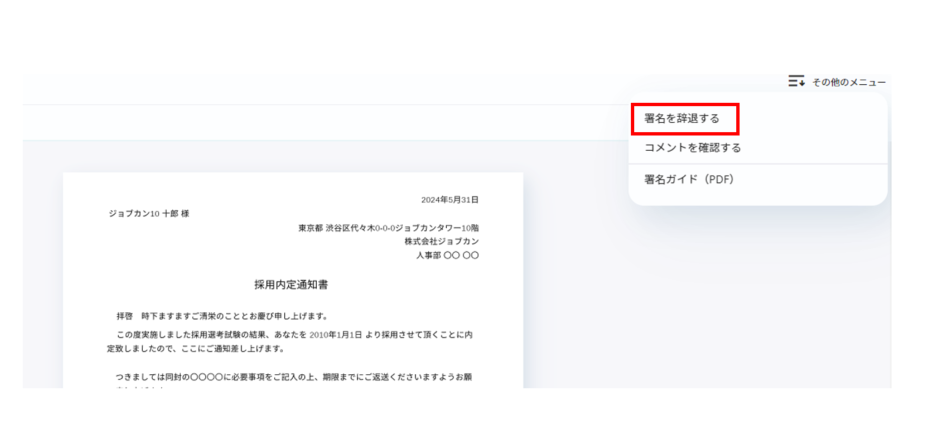Click gray background right of the document
This screenshot has width=933, height=447.
(x=700, y=300)
